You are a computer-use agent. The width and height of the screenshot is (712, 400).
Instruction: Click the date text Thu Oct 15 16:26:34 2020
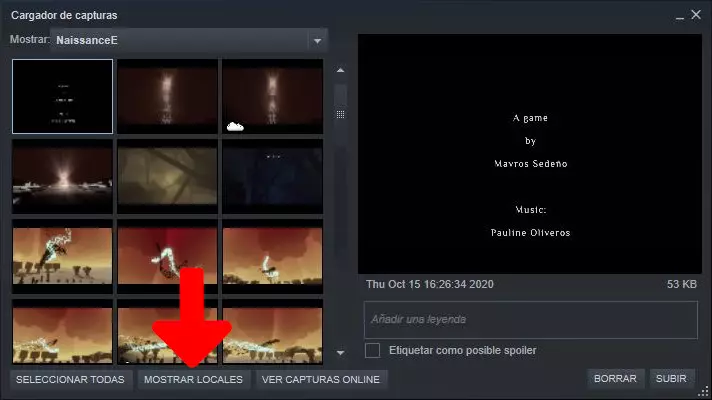pos(430,284)
